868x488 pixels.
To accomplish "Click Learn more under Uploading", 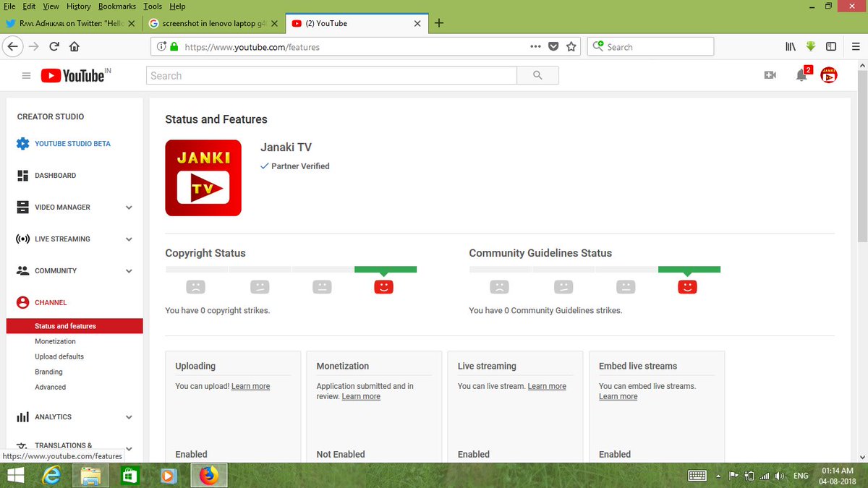I will 250,386.
